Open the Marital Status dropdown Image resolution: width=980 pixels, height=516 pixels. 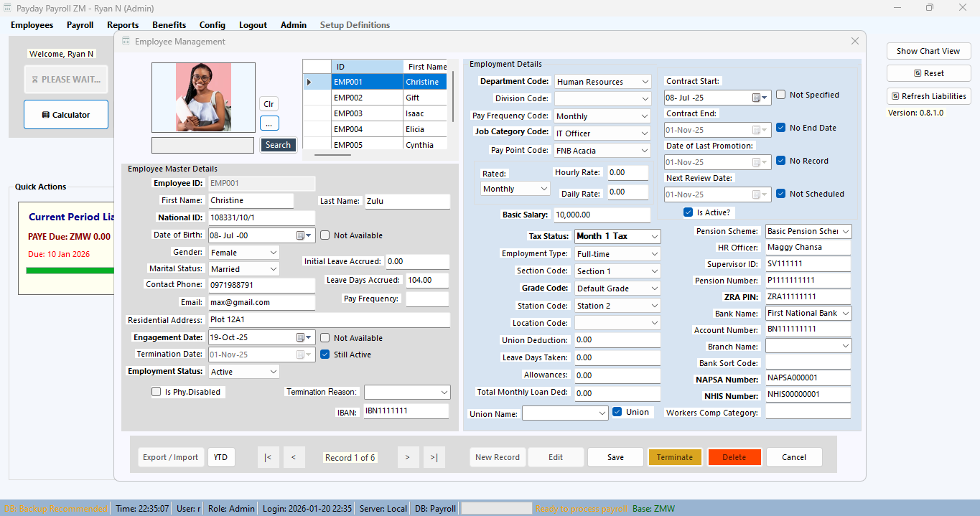273,269
